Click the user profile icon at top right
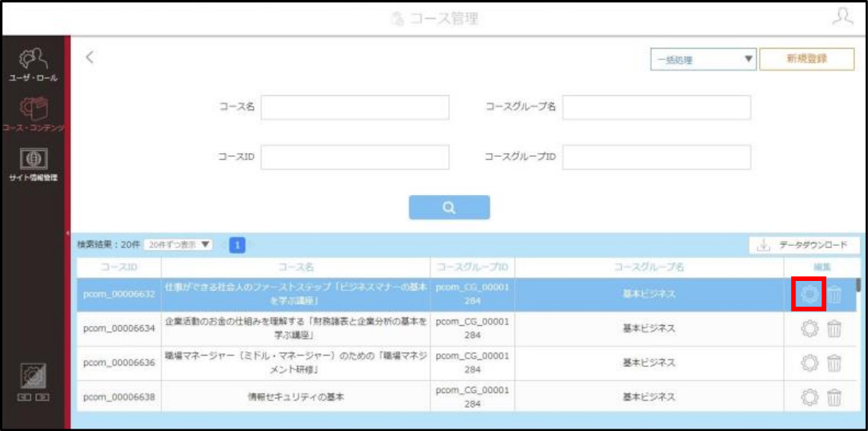 click(x=842, y=17)
